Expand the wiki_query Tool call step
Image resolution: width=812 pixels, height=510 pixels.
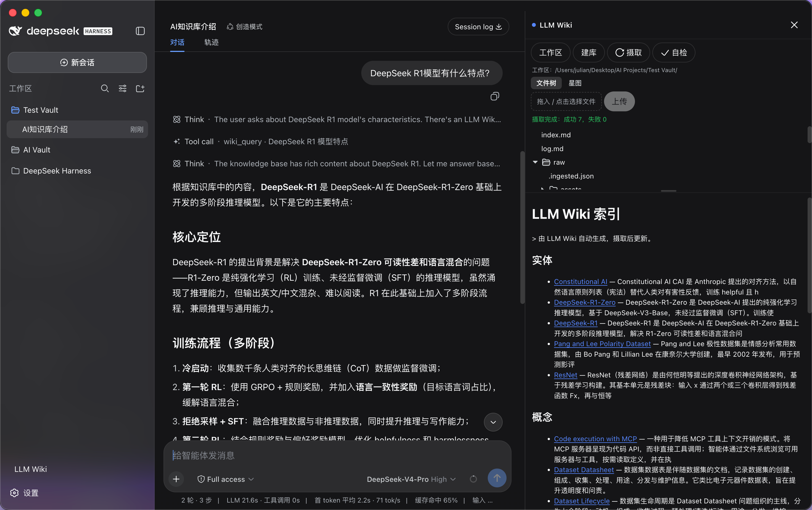(x=260, y=142)
